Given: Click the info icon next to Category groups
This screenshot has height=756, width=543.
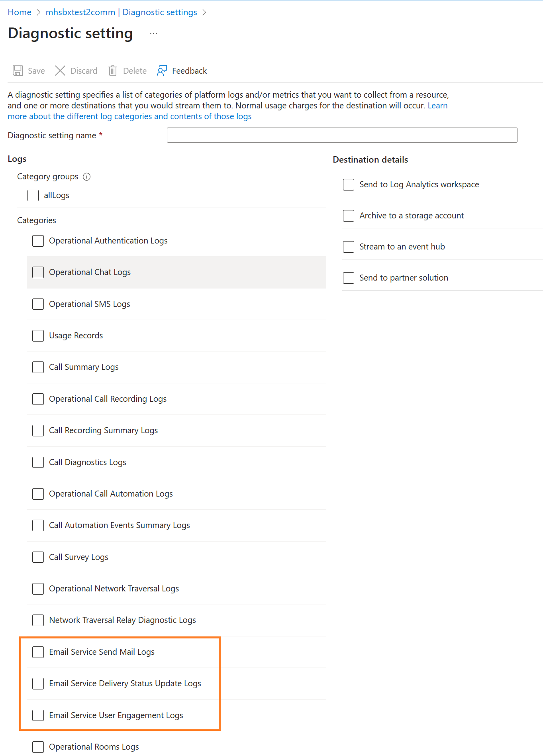Looking at the screenshot, I should tap(86, 177).
